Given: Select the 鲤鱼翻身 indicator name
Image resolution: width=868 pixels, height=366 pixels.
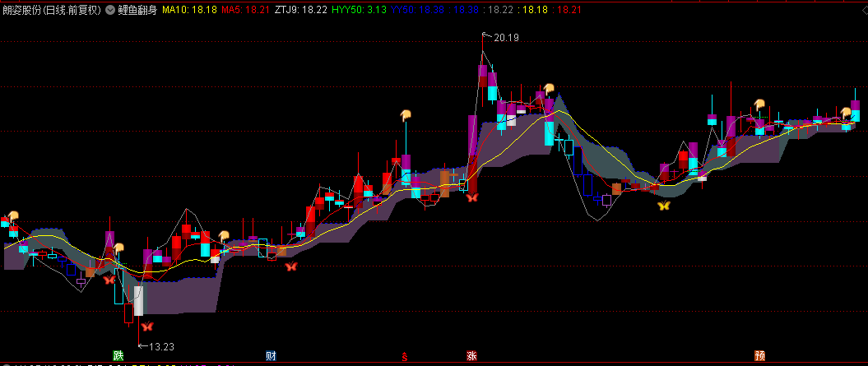Looking at the screenshot, I should [x=137, y=10].
